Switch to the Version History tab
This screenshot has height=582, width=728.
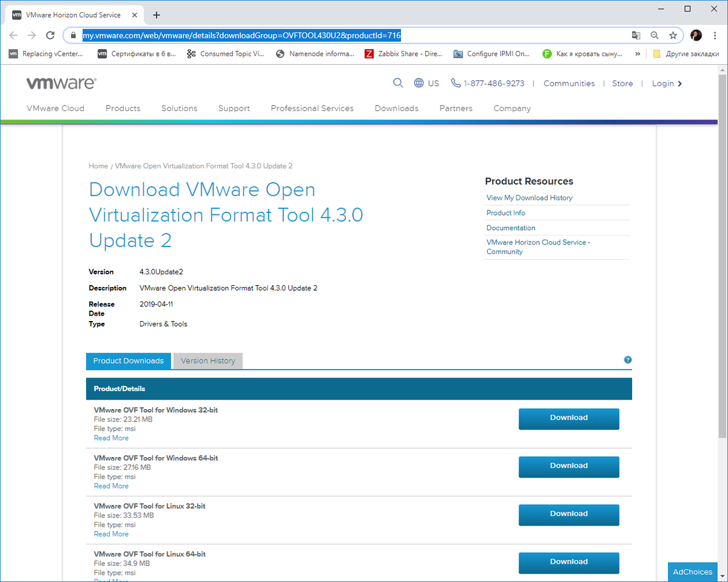coord(208,360)
